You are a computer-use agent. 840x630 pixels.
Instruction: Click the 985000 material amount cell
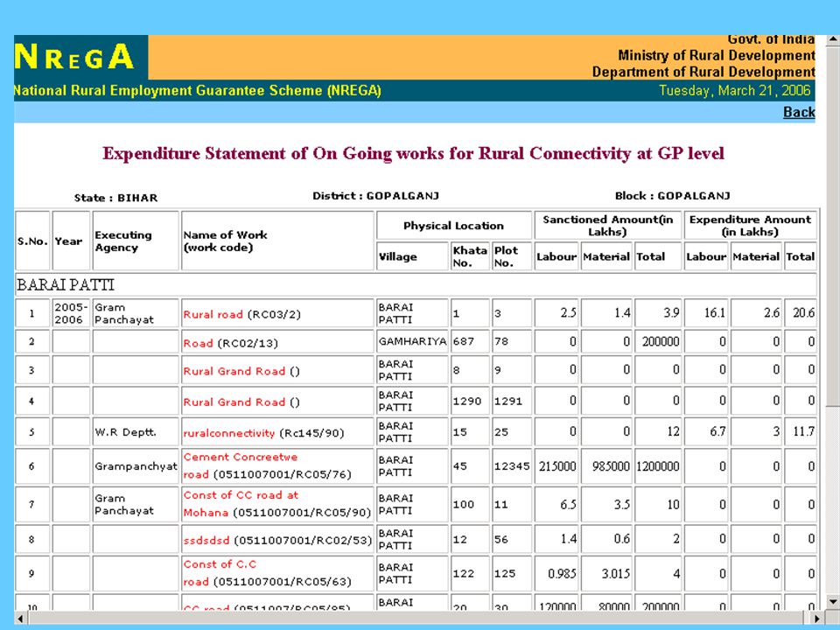[606, 466]
